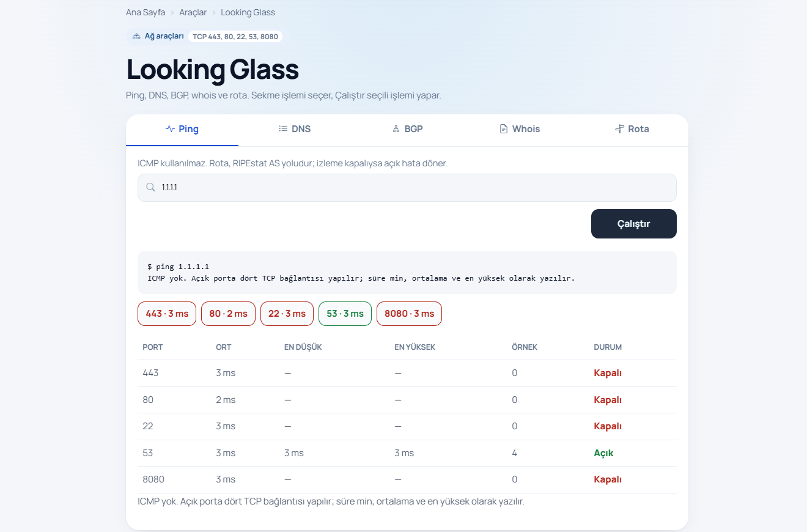
Task: Select the 443 port cell in the table
Action: (x=150, y=373)
